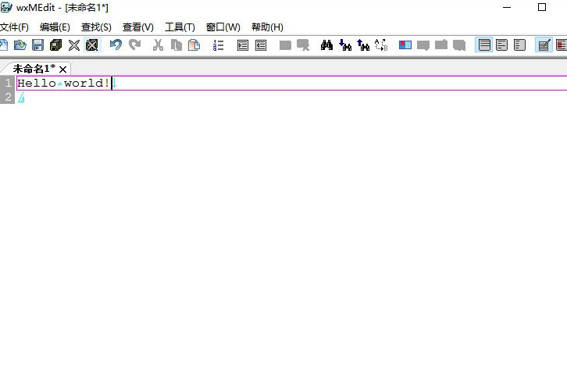The image size is (567, 392).
Task: Open the 查看(V) menu
Action: coord(137,27)
